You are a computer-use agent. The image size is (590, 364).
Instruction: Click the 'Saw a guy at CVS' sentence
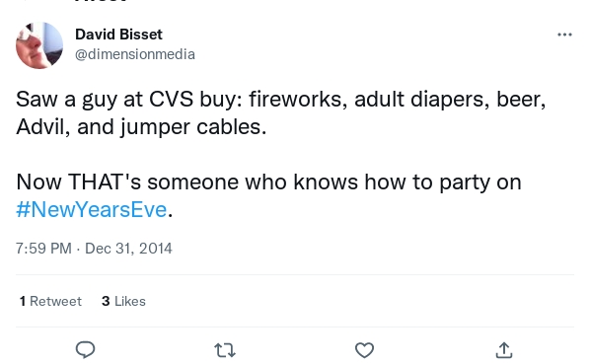[281, 112]
